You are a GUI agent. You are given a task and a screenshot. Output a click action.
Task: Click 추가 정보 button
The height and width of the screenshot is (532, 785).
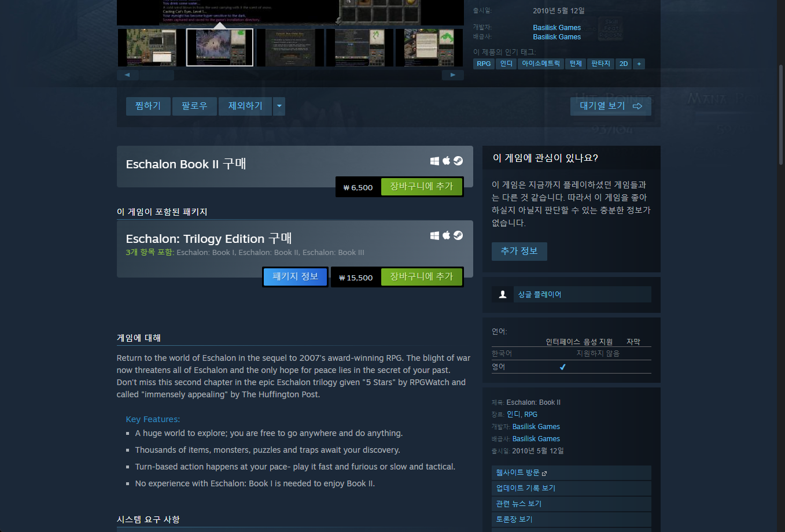519,251
